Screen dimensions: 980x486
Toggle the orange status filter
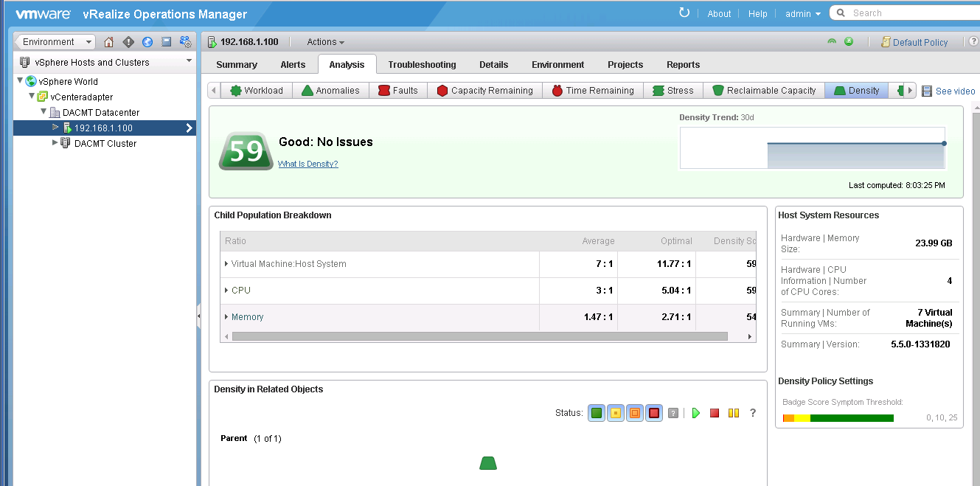tap(635, 413)
